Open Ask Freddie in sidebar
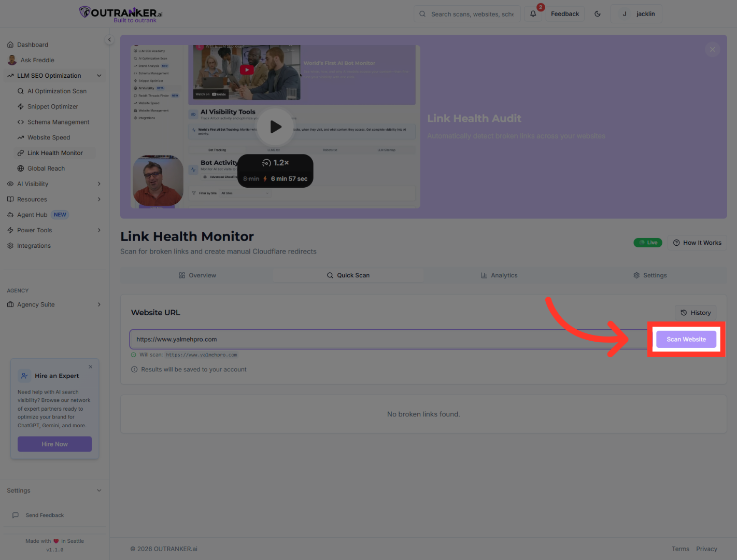The width and height of the screenshot is (737, 560). point(37,60)
